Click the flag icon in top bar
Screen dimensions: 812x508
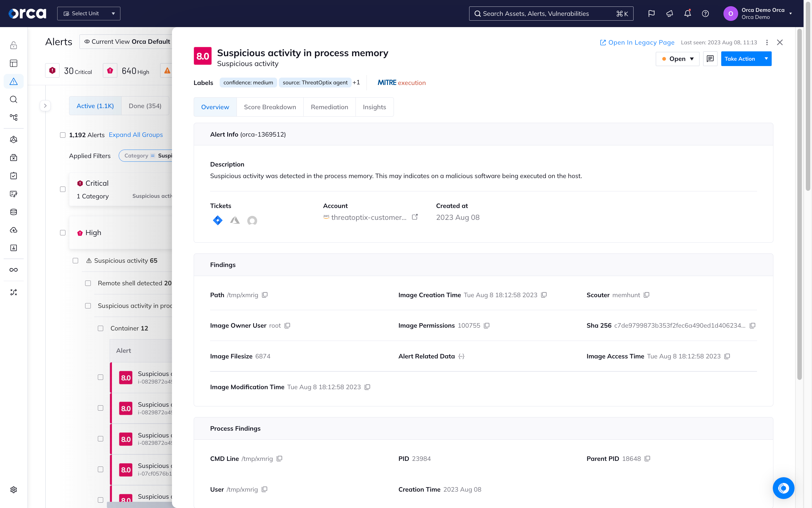pos(651,14)
